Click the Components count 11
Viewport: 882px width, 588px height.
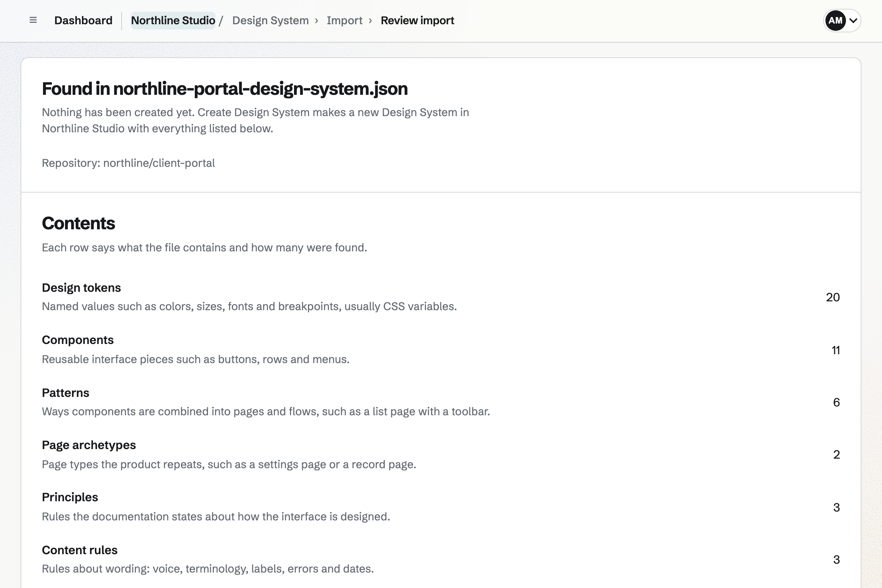pos(835,350)
